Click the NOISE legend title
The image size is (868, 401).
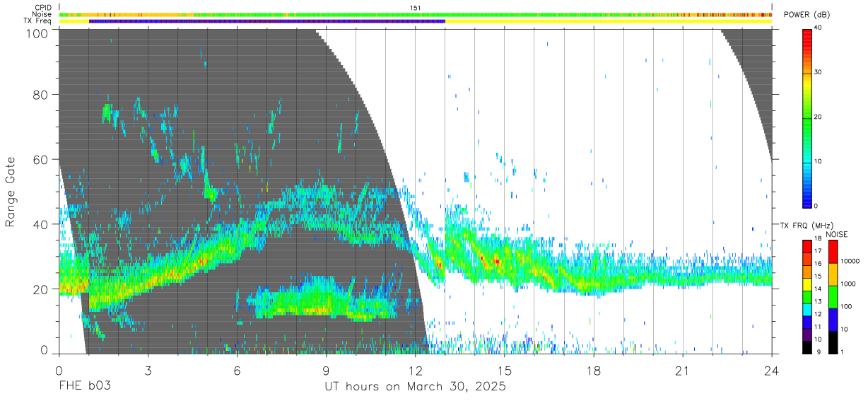click(838, 234)
